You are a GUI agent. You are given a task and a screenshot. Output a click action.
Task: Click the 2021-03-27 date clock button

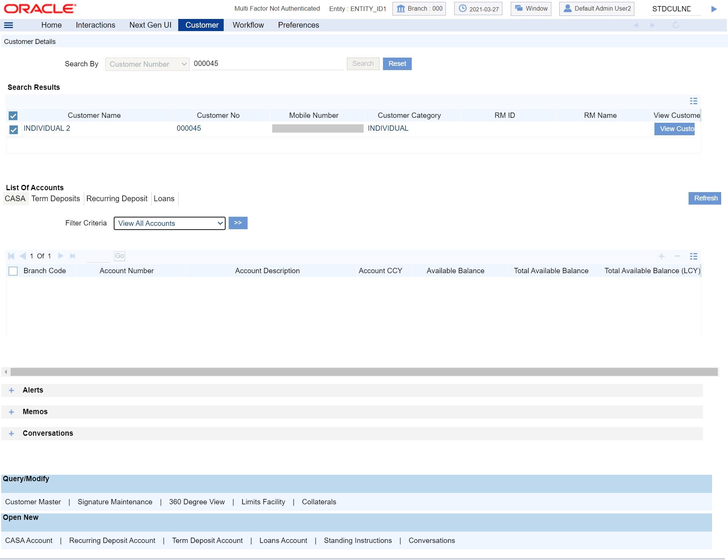tap(478, 9)
